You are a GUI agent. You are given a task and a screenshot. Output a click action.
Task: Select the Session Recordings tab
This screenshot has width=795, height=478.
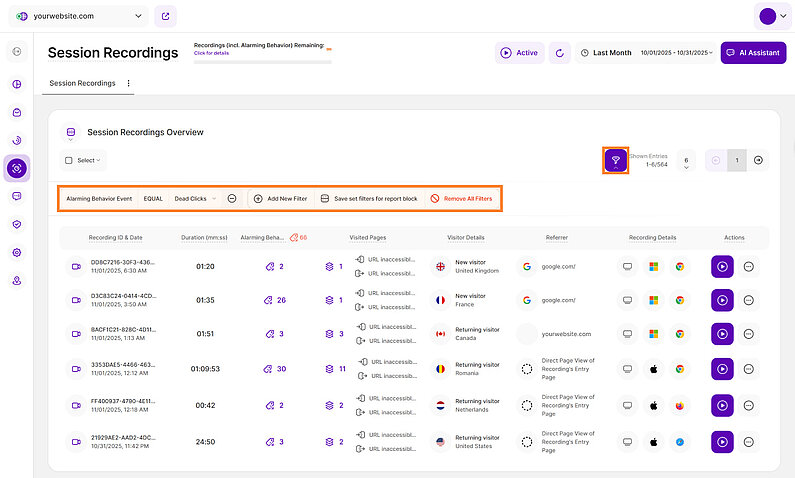[82, 83]
